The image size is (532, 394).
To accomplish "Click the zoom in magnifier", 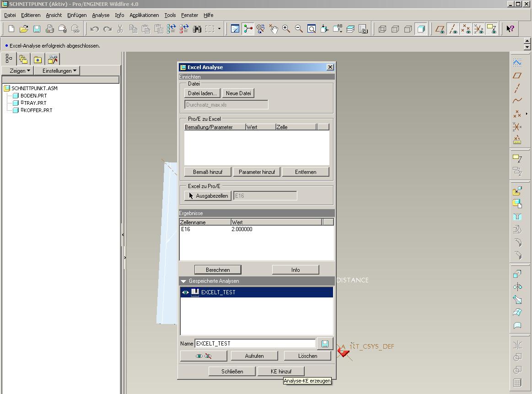I will pyautogui.click(x=286, y=29).
